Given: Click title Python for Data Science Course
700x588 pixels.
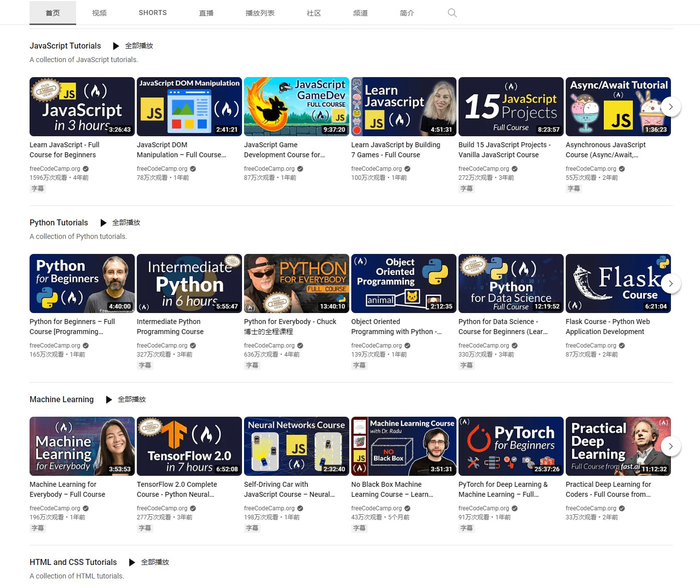Looking at the screenshot, I should pos(503,327).
